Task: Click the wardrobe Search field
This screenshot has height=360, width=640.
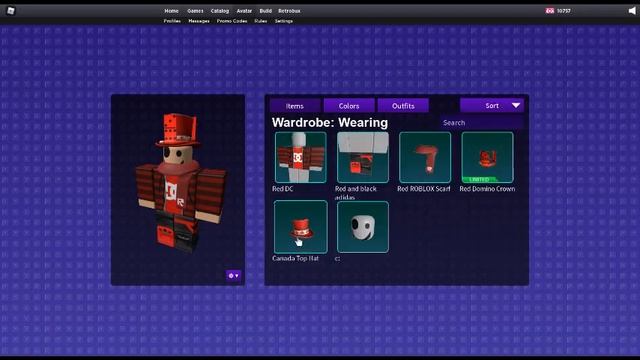Action: click(482, 122)
